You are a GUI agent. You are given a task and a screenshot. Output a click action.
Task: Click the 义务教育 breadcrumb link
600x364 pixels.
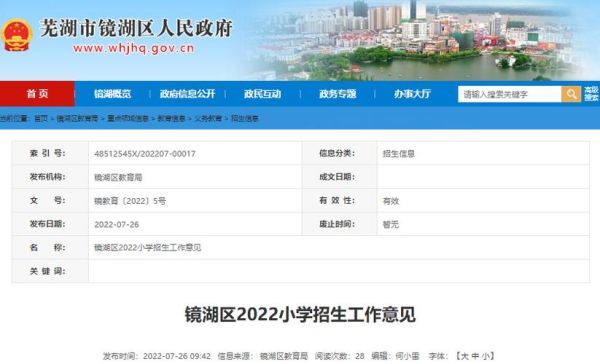tap(208, 119)
